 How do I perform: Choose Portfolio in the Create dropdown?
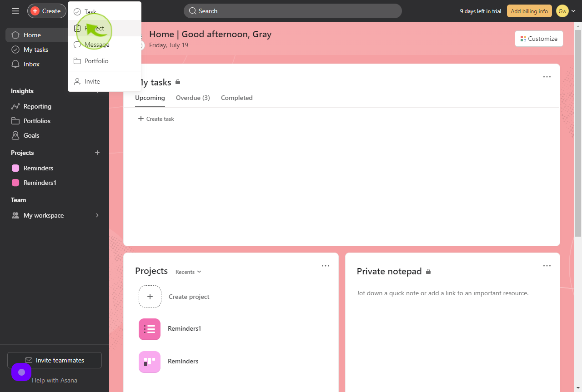point(105,61)
